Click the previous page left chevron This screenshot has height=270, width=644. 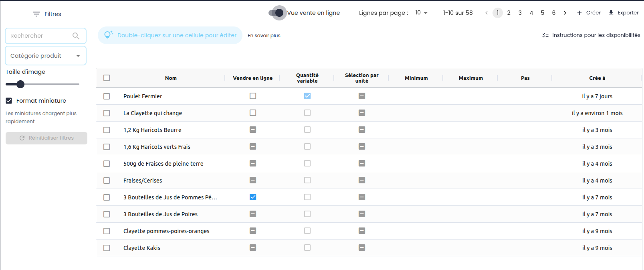click(x=487, y=13)
